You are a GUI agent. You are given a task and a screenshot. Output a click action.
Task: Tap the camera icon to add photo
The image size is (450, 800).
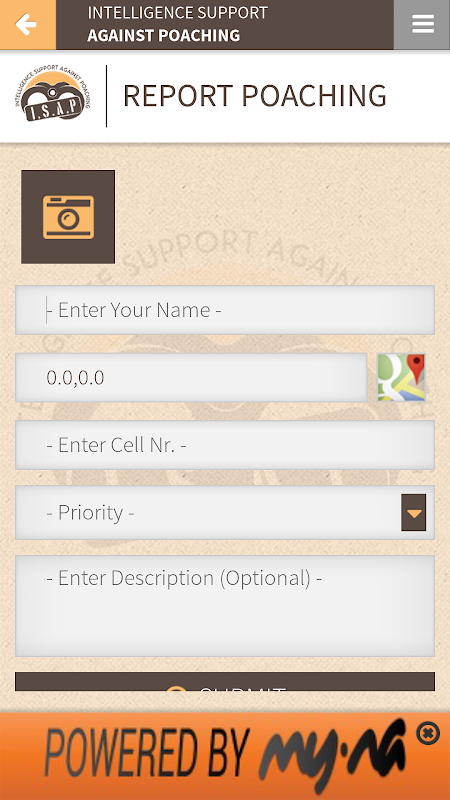(x=68, y=217)
